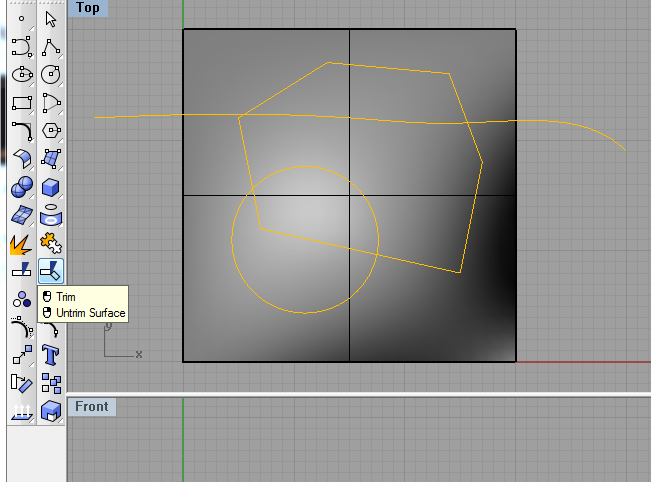Choose Surface from Corner Points tool
This screenshot has height=482, width=651.
(51, 159)
